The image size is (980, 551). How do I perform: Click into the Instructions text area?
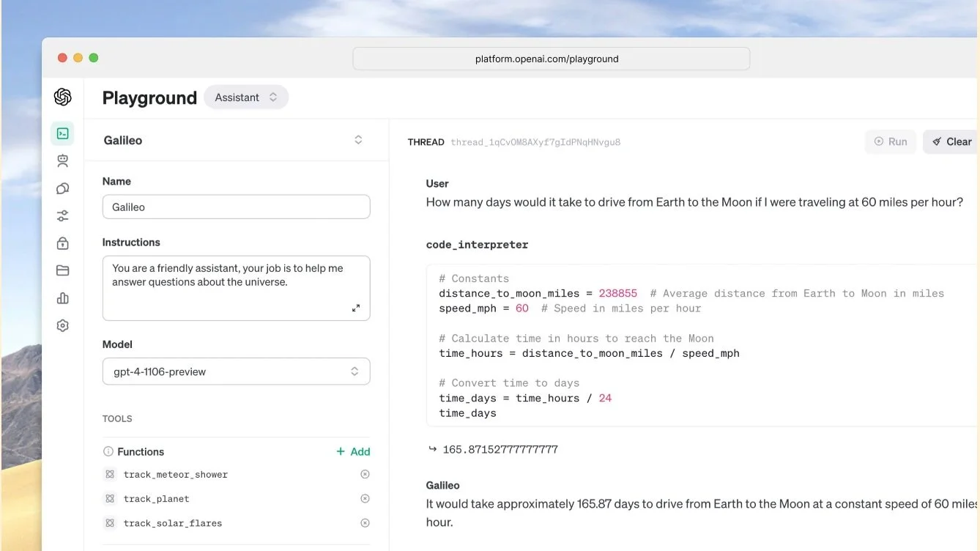tap(236, 288)
